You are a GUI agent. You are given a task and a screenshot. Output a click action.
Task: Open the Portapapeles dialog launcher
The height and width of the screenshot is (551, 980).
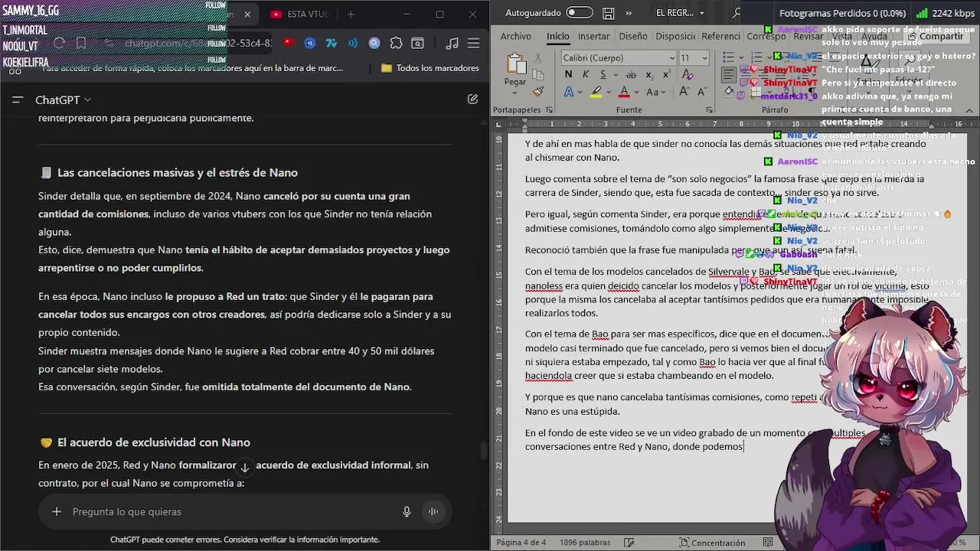coord(549,110)
